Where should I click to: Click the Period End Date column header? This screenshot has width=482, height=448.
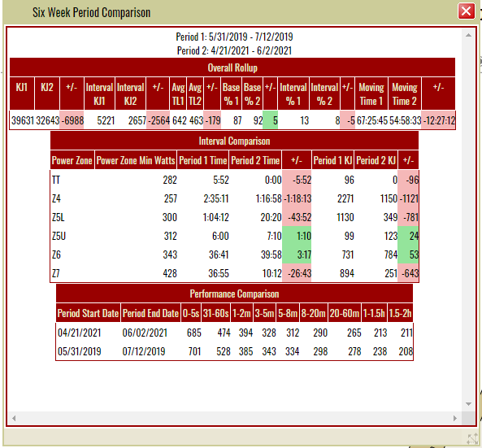pyautogui.click(x=150, y=313)
